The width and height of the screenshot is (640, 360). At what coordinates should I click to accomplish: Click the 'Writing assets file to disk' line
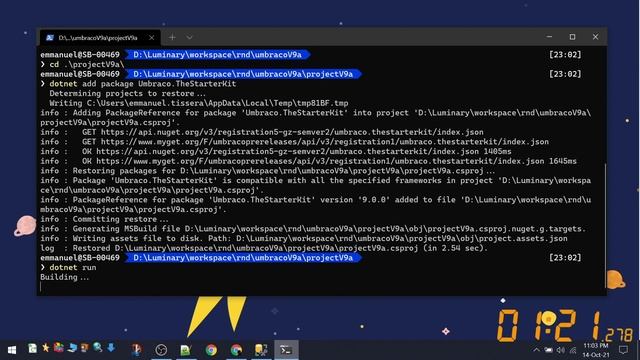[x=304, y=238]
